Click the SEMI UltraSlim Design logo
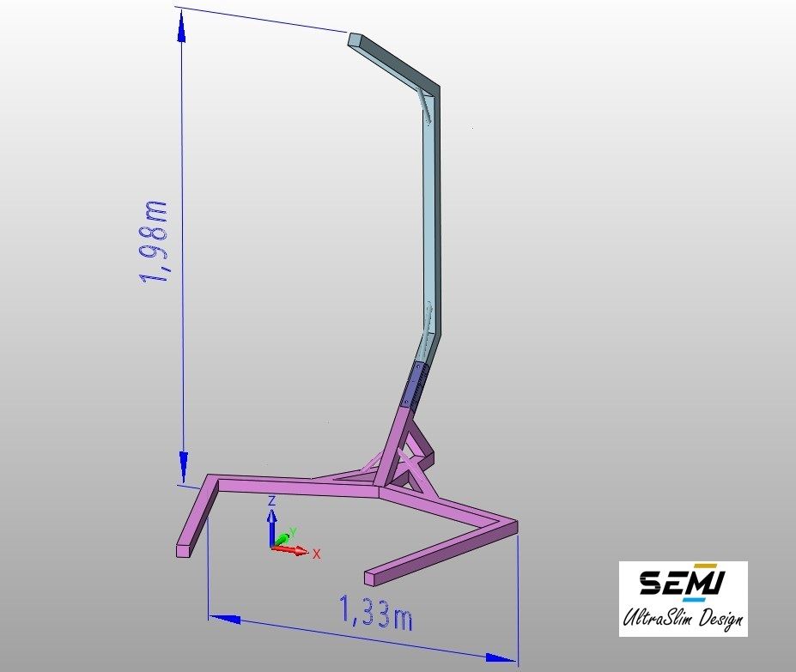The width and height of the screenshot is (796, 672). (x=683, y=599)
